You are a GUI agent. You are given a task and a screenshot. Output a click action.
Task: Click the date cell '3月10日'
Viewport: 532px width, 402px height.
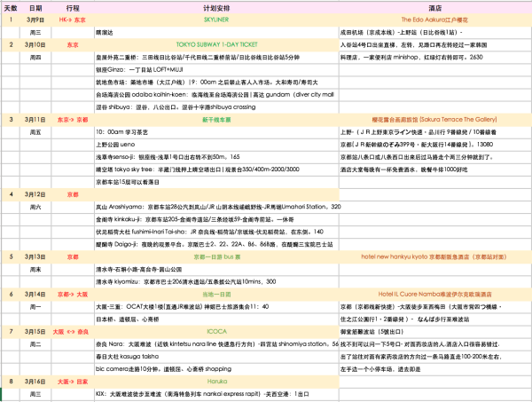coord(35,45)
